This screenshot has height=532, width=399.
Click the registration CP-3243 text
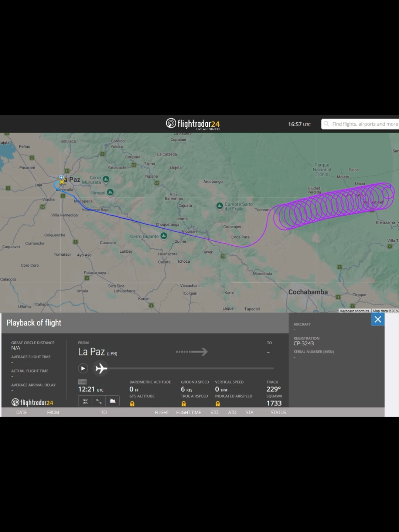[x=304, y=343]
